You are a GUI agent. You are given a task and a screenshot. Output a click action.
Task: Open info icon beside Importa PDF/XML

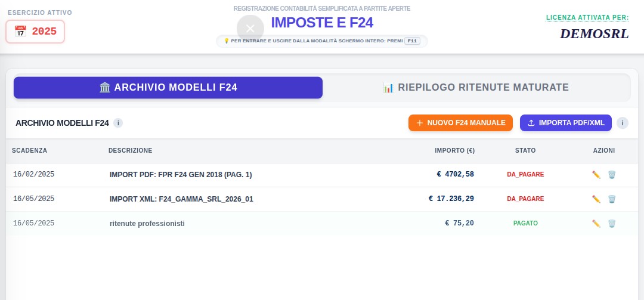coord(623,123)
